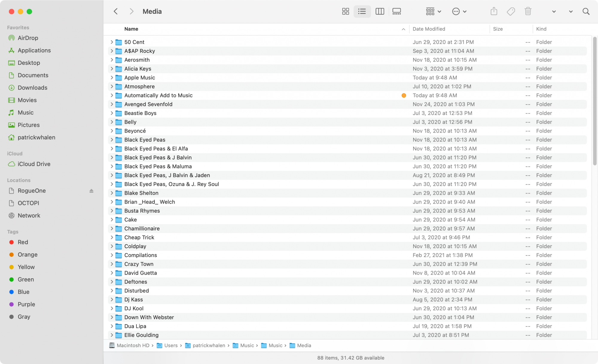Select the list view toggle
Image resolution: width=598 pixels, height=364 pixels.
(362, 11)
